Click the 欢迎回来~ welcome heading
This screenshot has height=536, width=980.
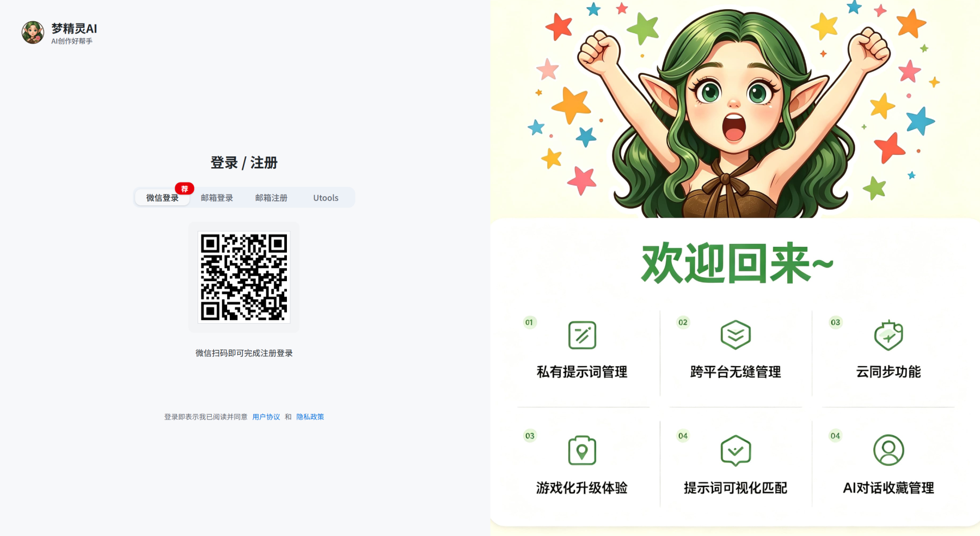737,264
